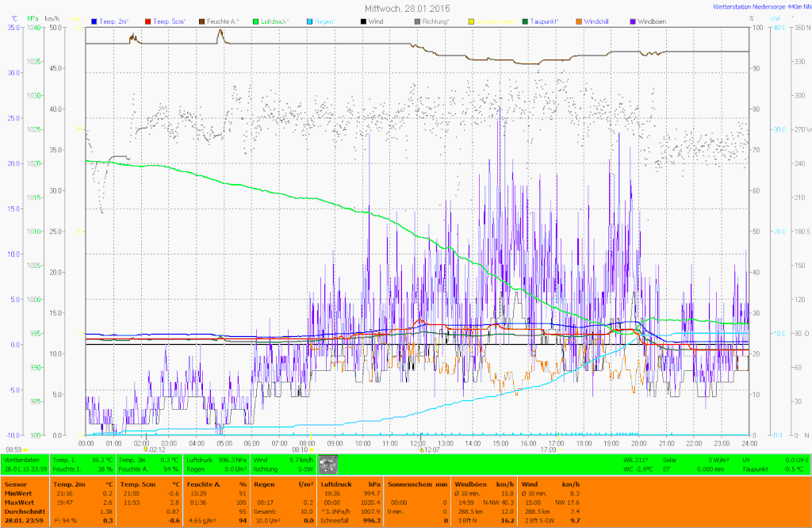Click the red Temp. 5cm legend square
This screenshot has height=528, width=812.
[149, 21]
